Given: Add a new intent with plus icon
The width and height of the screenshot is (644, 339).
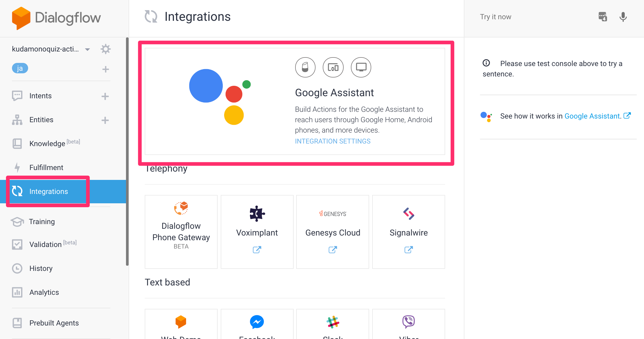Looking at the screenshot, I should pyautogui.click(x=105, y=96).
